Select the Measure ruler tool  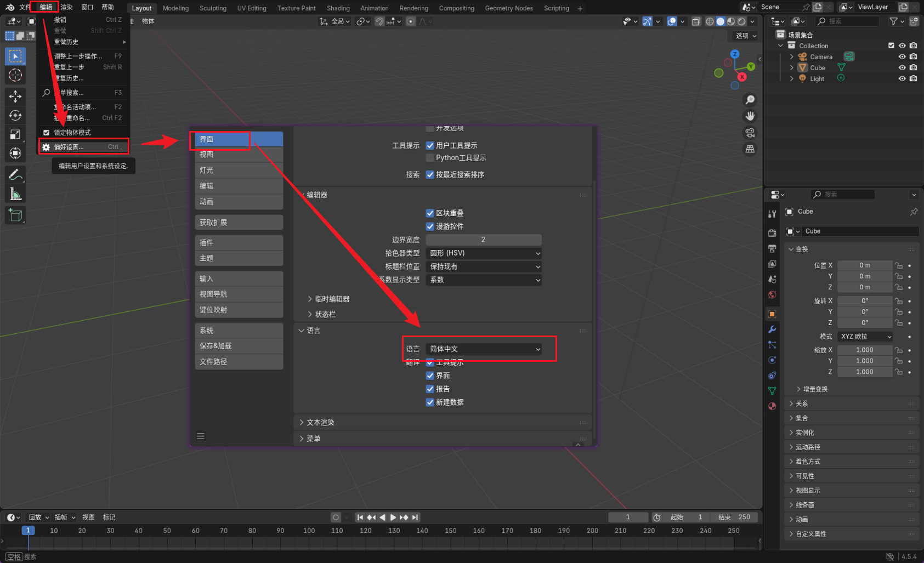pyautogui.click(x=15, y=194)
